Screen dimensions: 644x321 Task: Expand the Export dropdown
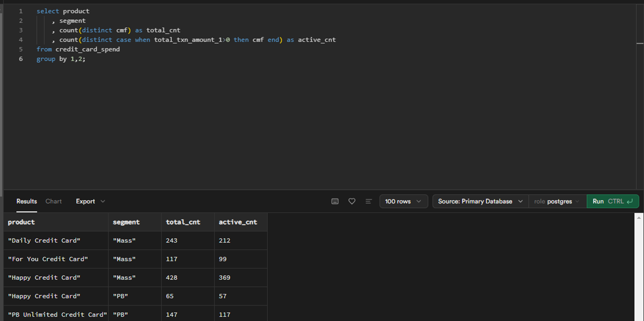(90, 201)
